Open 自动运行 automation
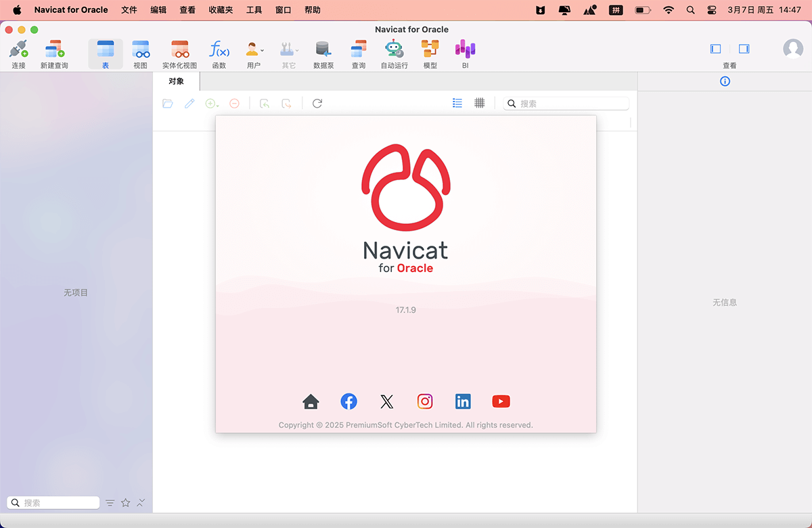This screenshot has width=812, height=528. [394, 54]
